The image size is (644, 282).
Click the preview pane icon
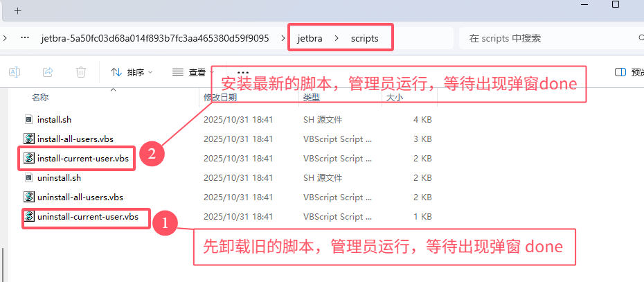620,73
